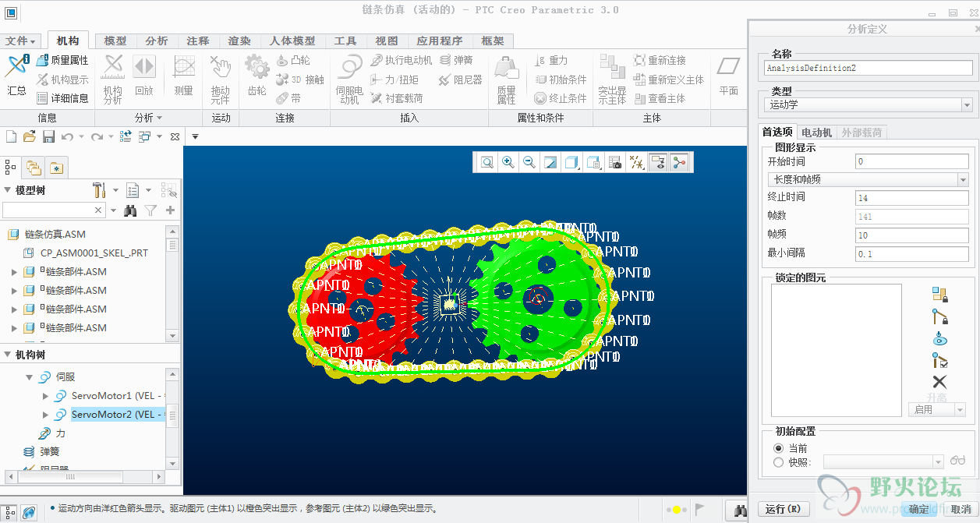Click the eyeglasses preview icon beside 快照
980x523 pixels.
tap(958, 461)
